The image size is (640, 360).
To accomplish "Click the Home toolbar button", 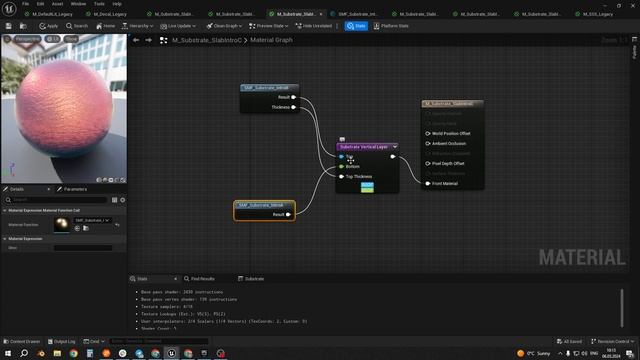I will coord(105,26).
